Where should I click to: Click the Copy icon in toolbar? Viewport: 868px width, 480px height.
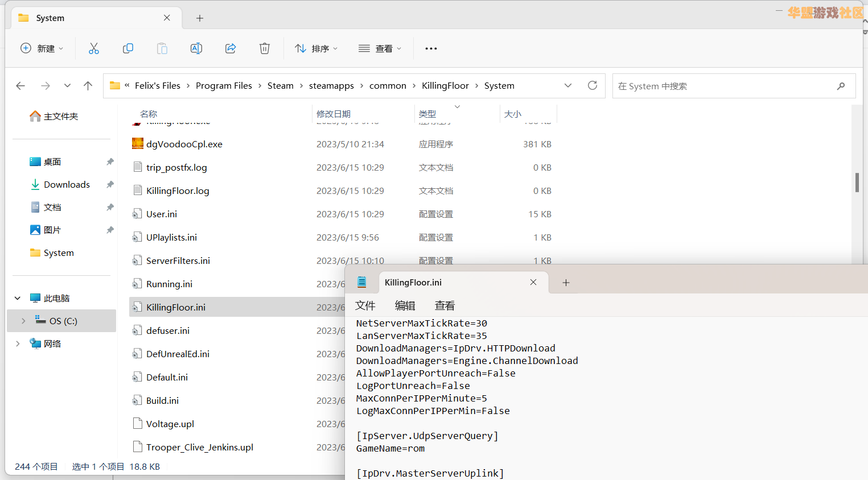pyautogui.click(x=128, y=48)
